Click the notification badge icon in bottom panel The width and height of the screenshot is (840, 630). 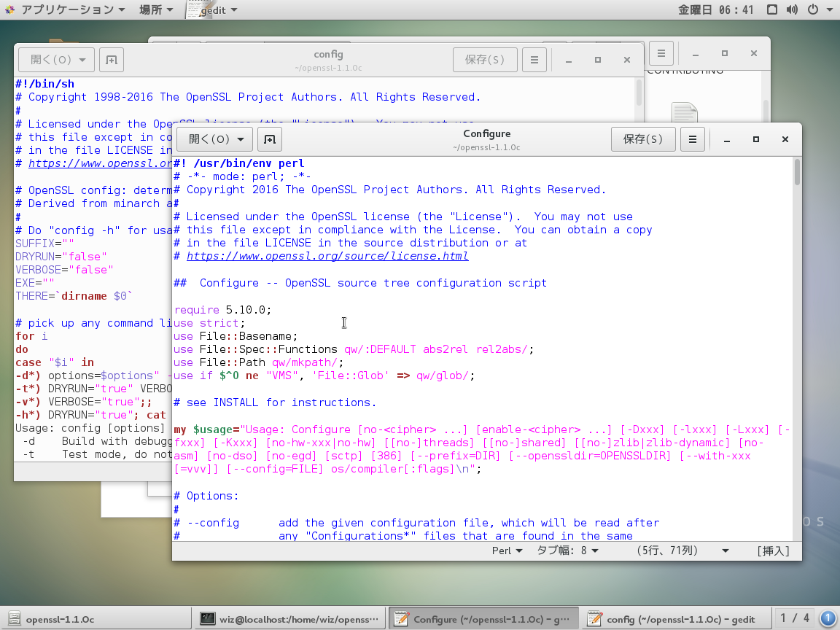coord(828,619)
